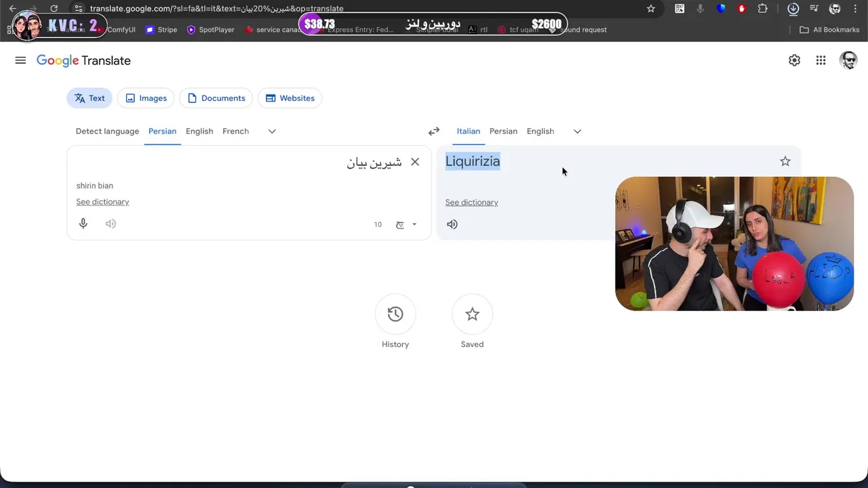Open the SpotPlayer bookmark
This screenshot has width=868, height=488.
(x=211, y=30)
